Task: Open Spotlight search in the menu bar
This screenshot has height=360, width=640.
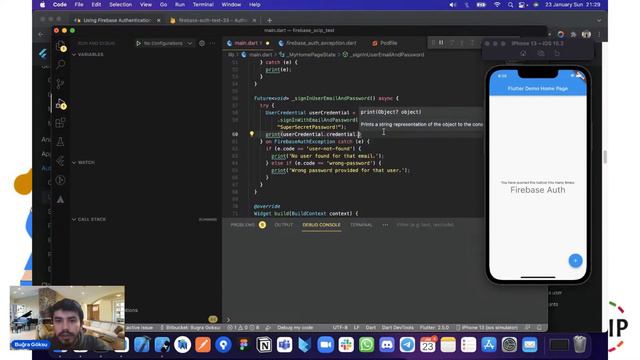Action: tap(510, 4)
